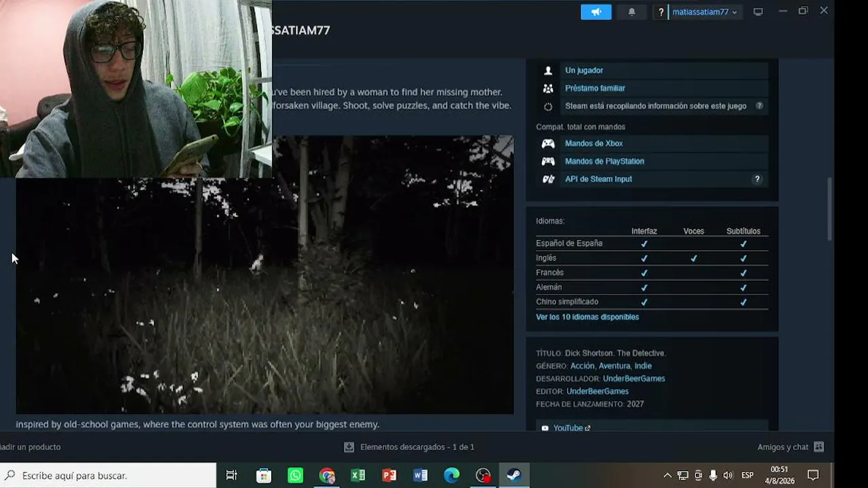The width and height of the screenshot is (868, 488).
Task: Click the downloads icon in the Steam footer
Action: coord(349,447)
